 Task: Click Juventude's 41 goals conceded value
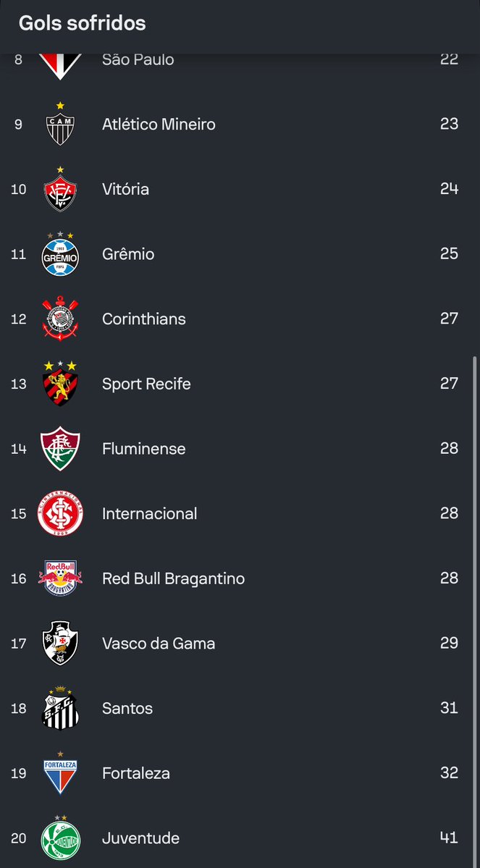(449, 838)
